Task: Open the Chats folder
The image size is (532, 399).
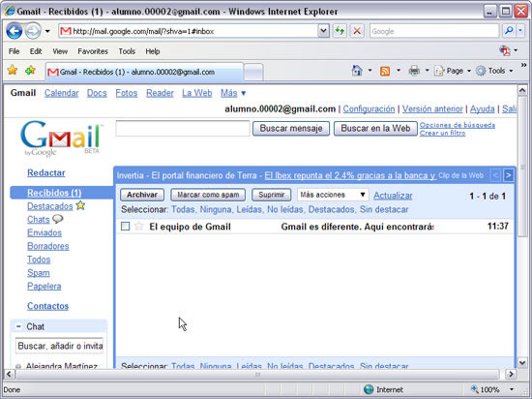Action: click(x=39, y=220)
